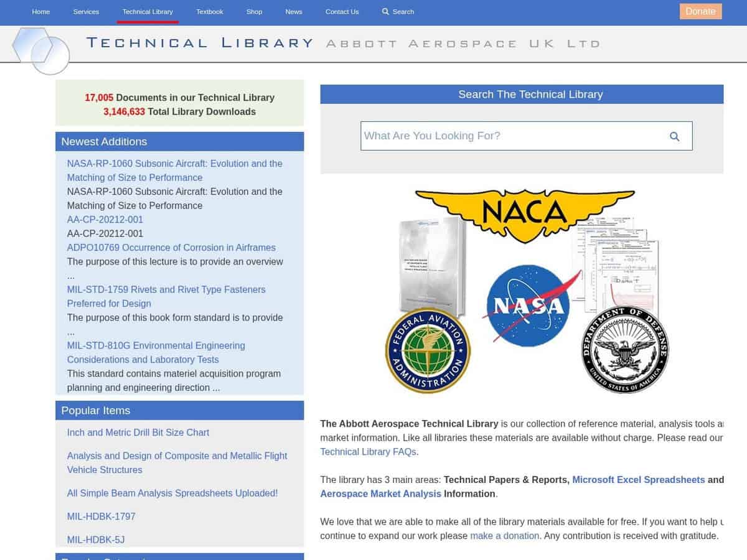Open ADPO10769 Occurrence of Corrosion link

171,248
